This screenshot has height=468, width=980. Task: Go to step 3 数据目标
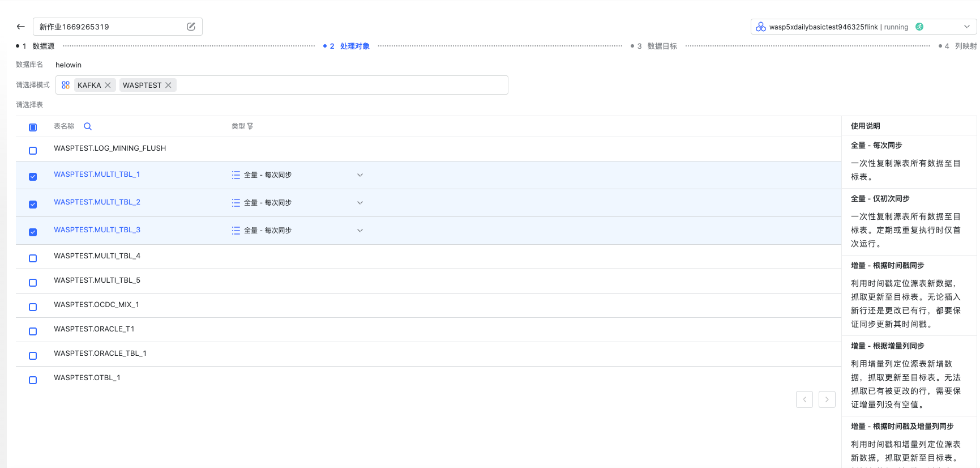tap(654, 46)
